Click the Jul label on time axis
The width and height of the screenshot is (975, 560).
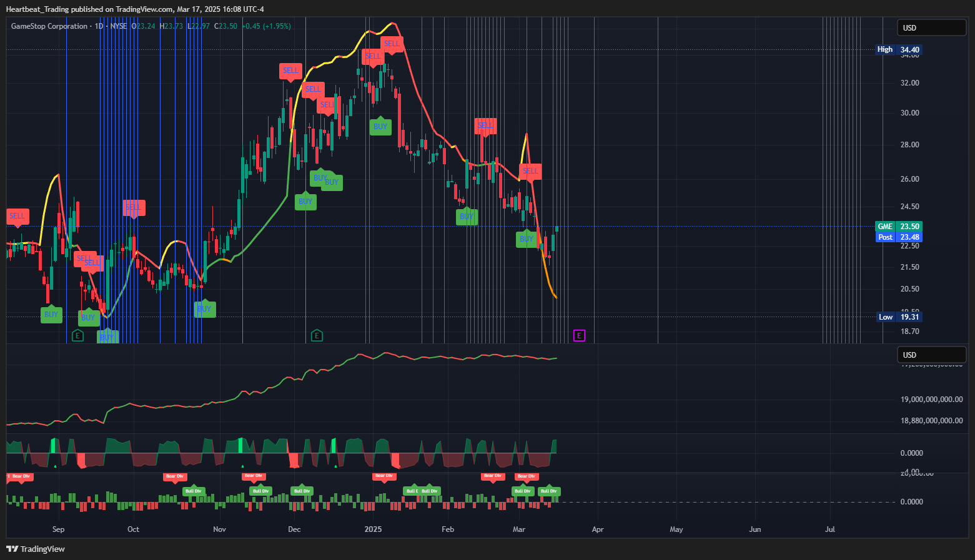click(x=830, y=529)
